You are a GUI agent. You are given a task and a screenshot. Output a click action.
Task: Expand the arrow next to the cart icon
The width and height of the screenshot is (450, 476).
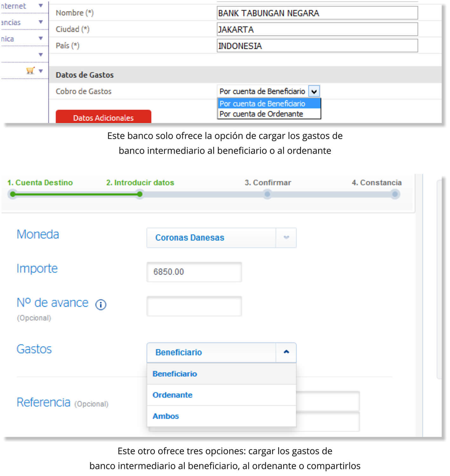coord(41,71)
